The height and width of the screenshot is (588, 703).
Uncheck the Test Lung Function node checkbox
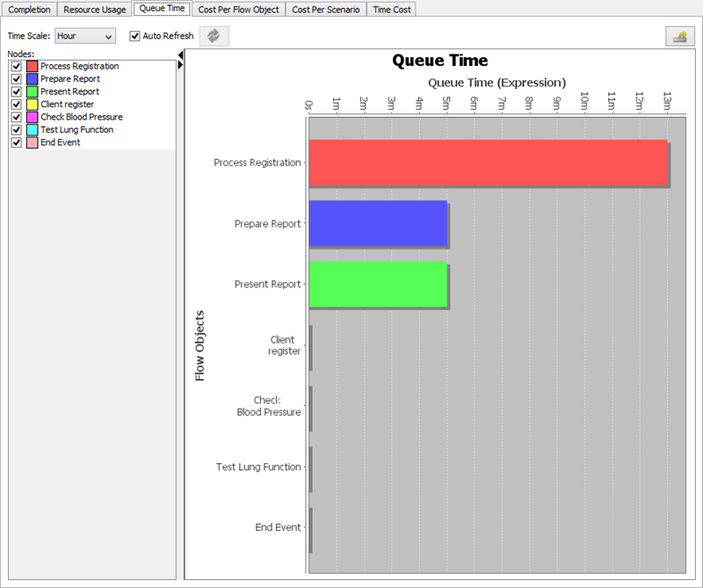pyautogui.click(x=17, y=129)
